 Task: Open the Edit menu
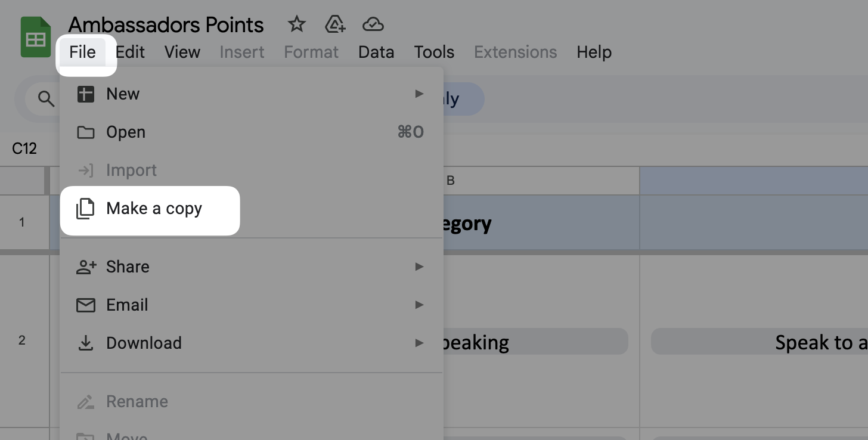pos(130,52)
